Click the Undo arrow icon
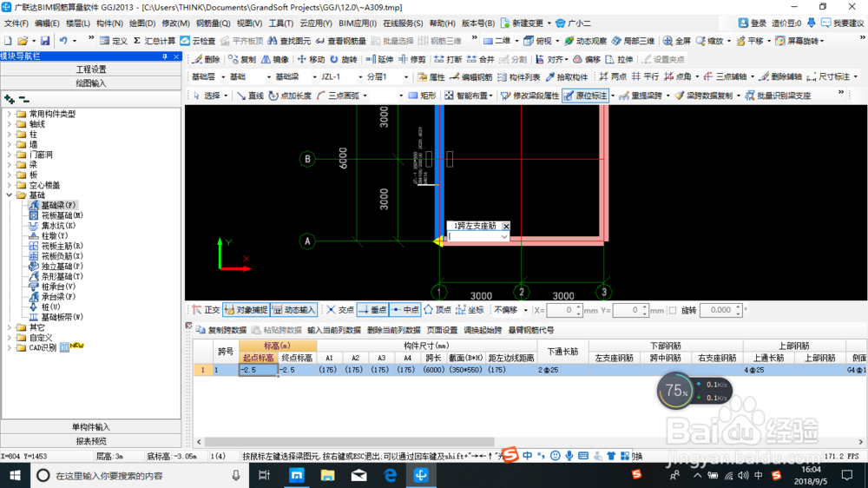 click(63, 41)
